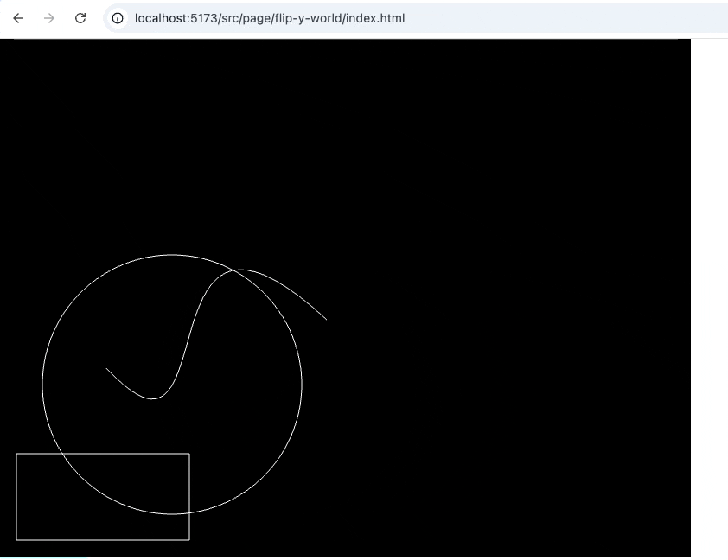Click the rightmost edge of the circle outline
Viewport: 728px width, 560px height.
point(302,385)
